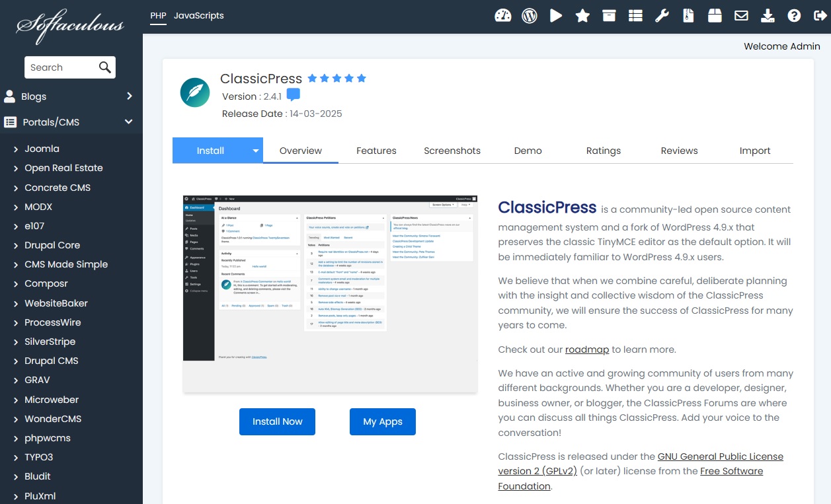831x504 pixels.
Task: Open the list view icon in the toolbar
Action: 635,15
